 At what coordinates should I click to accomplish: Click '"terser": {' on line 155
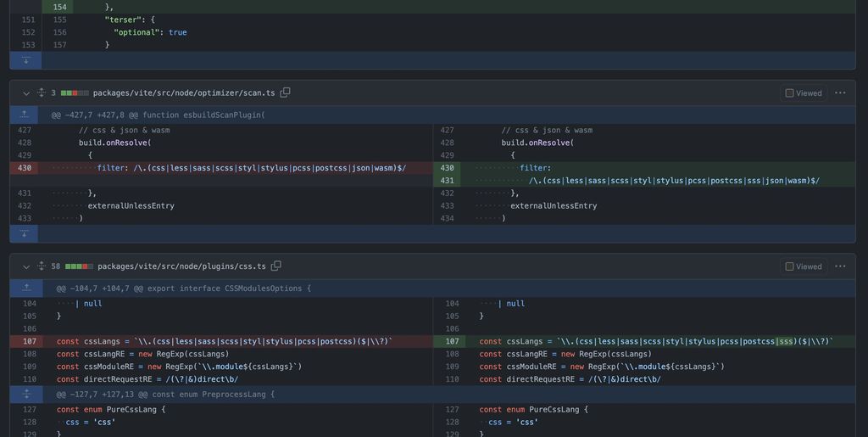130,20
